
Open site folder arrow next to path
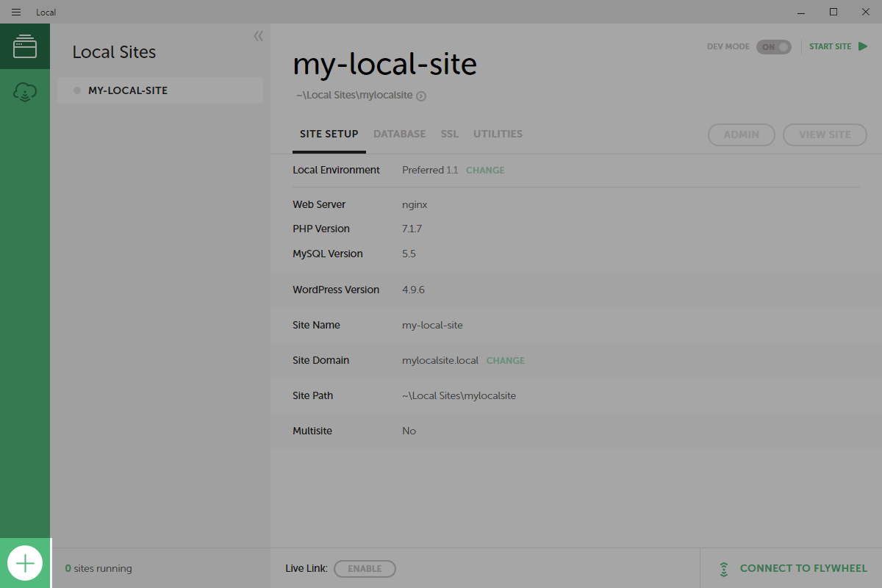(421, 96)
